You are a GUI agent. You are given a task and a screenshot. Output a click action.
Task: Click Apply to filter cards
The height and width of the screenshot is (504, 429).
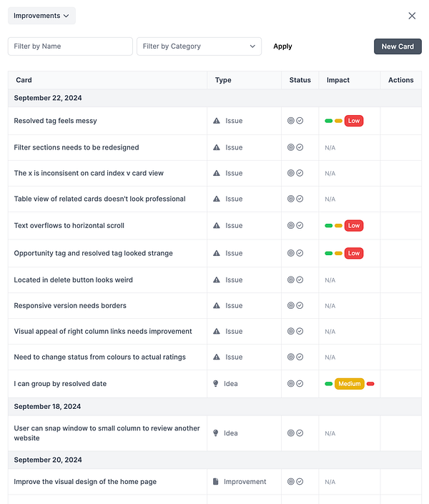(282, 46)
